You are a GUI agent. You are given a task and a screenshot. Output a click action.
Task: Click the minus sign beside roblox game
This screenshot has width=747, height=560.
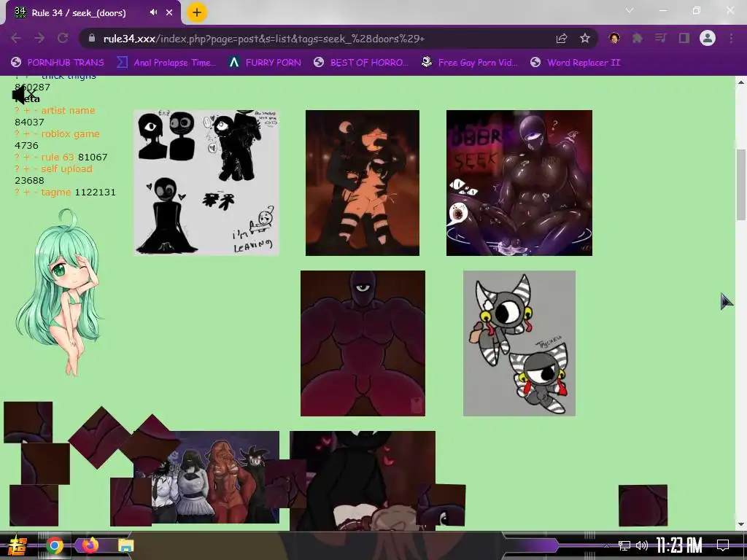[x=36, y=134]
